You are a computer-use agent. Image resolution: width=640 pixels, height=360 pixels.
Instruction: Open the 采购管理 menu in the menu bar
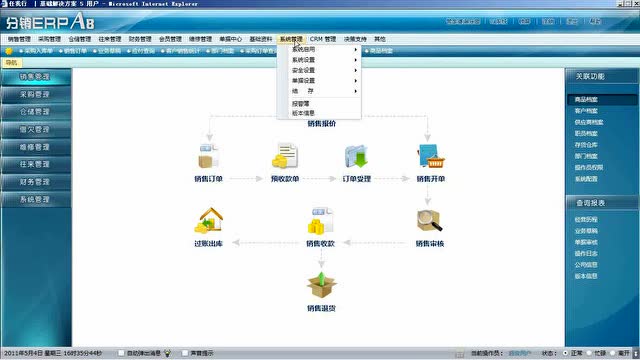pos(49,39)
